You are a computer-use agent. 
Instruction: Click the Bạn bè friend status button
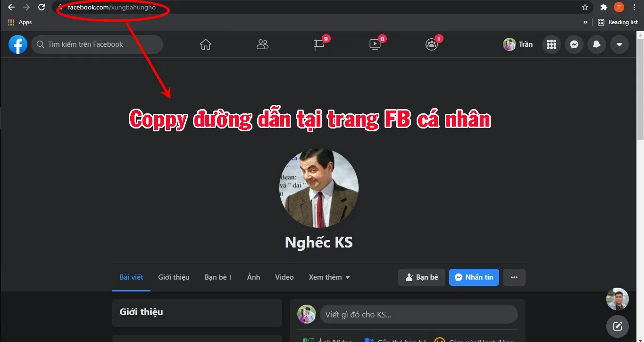(422, 277)
